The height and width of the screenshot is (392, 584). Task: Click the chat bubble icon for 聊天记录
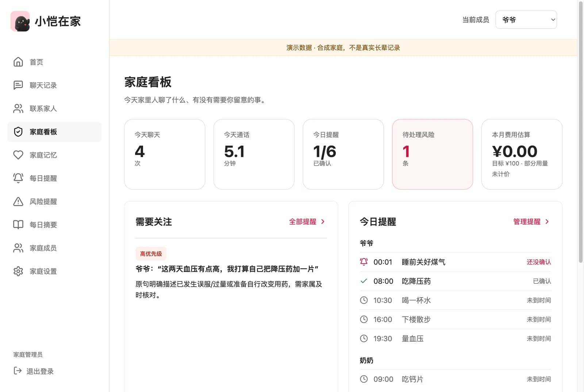tap(18, 85)
